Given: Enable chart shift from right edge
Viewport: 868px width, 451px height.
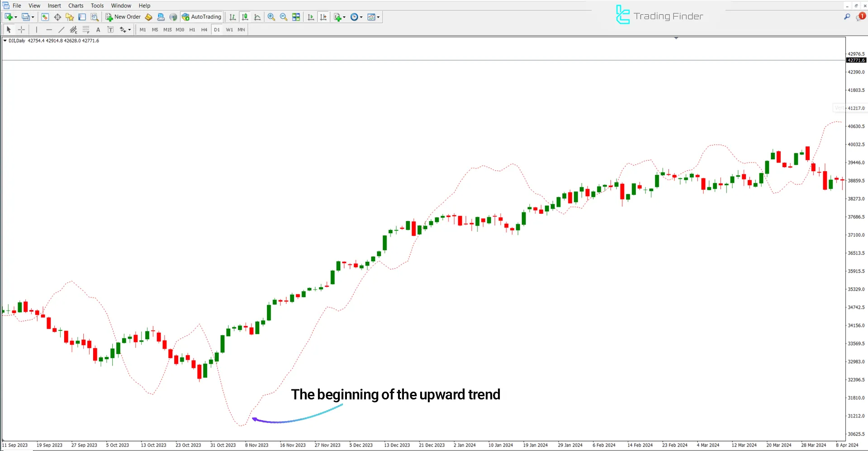Looking at the screenshot, I should click(x=323, y=17).
